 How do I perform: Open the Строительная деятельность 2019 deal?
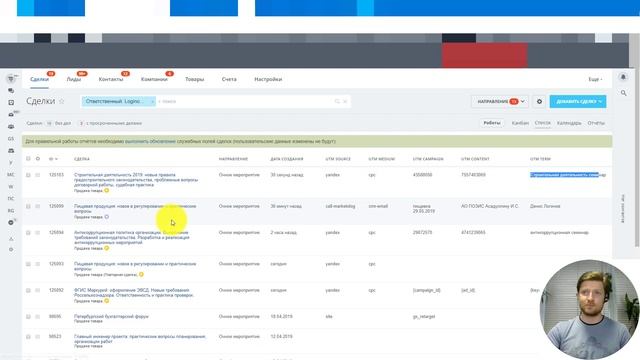click(x=136, y=180)
